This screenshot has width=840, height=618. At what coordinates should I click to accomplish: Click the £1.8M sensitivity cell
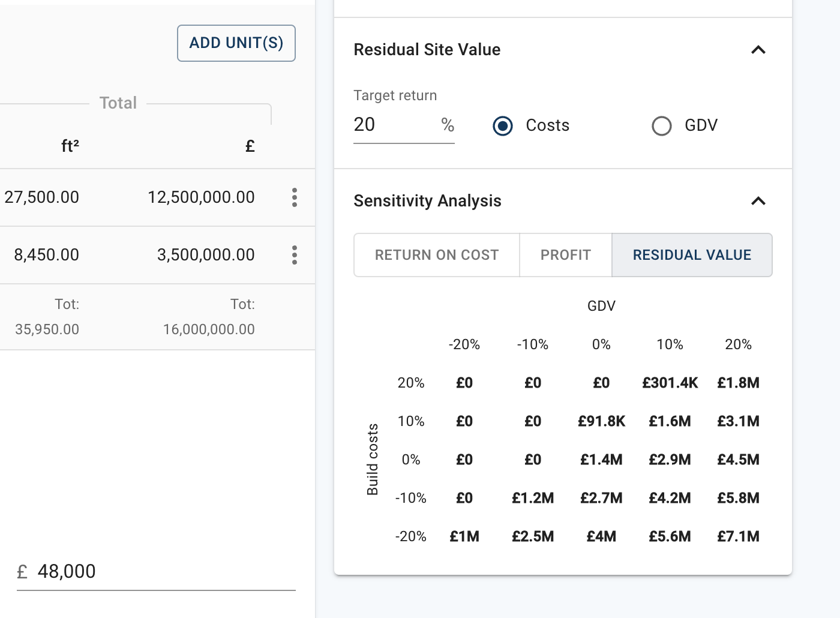point(739,383)
